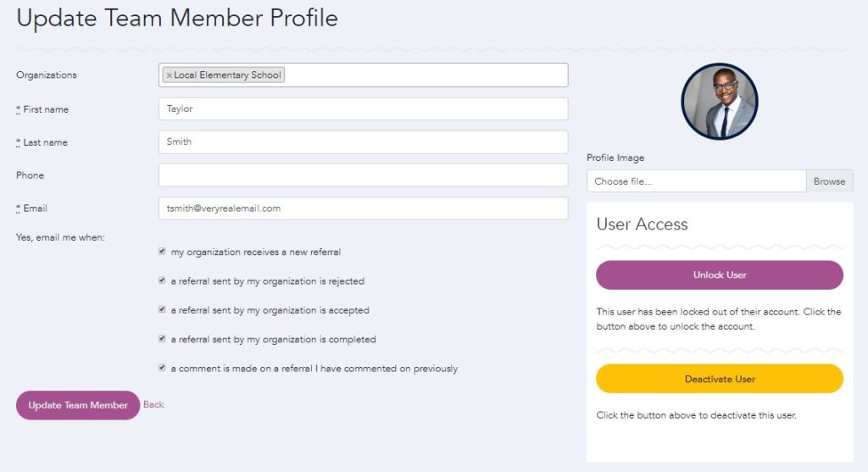Select the Email field with tsmith@veryrealemail.com

tap(363, 208)
